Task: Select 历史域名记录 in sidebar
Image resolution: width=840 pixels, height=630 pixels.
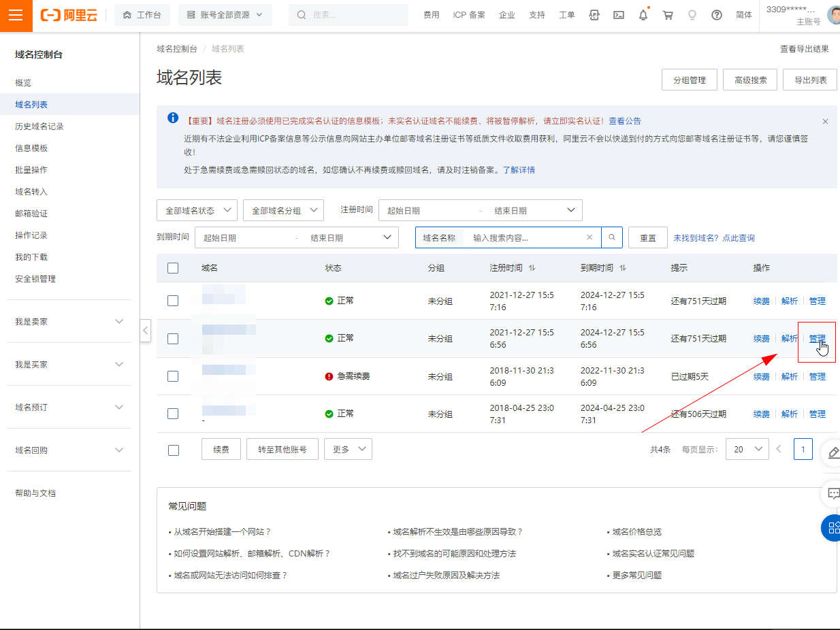Action: click(x=39, y=126)
